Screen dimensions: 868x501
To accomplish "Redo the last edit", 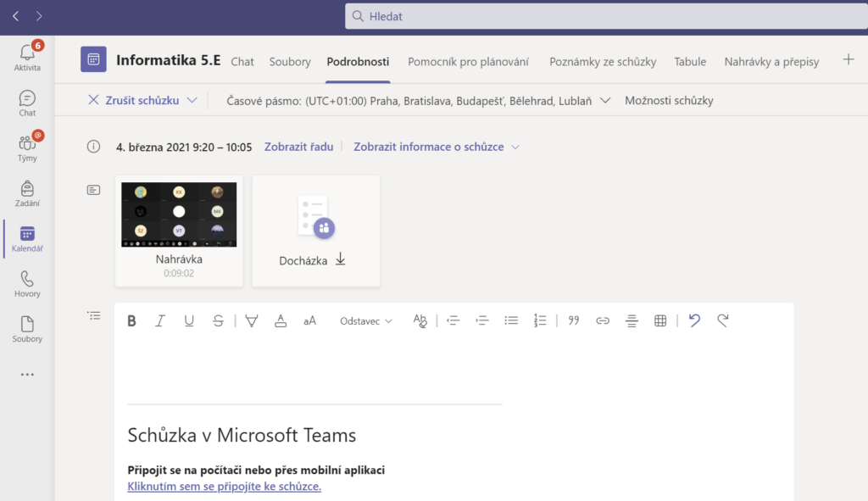I will point(723,320).
